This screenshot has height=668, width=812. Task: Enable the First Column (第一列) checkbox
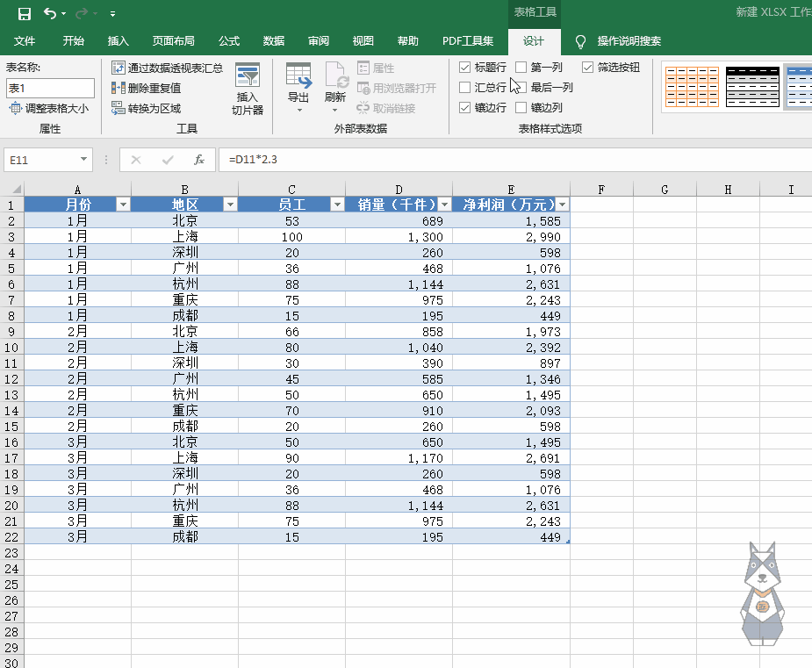[521, 68]
